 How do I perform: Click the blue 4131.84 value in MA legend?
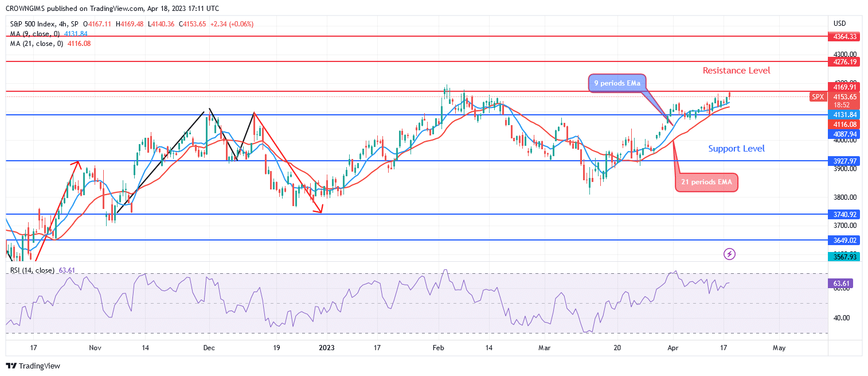pos(77,34)
